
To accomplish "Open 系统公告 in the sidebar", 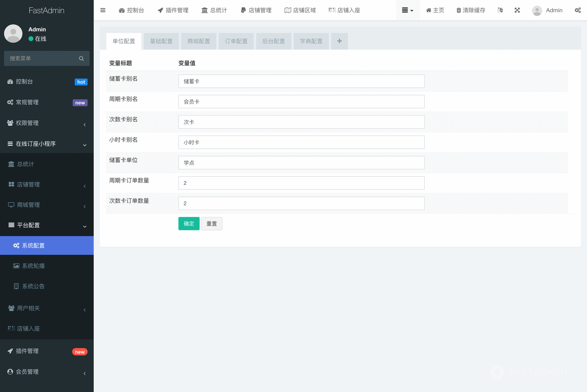I will pos(33,286).
